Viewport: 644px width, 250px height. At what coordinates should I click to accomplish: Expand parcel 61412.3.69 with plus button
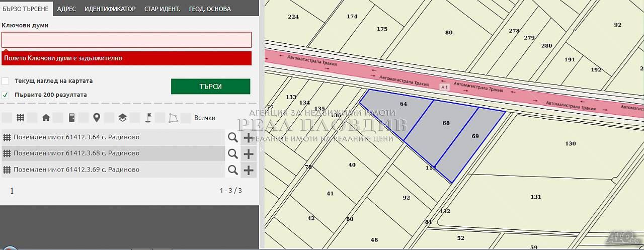pyautogui.click(x=249, y=170)
